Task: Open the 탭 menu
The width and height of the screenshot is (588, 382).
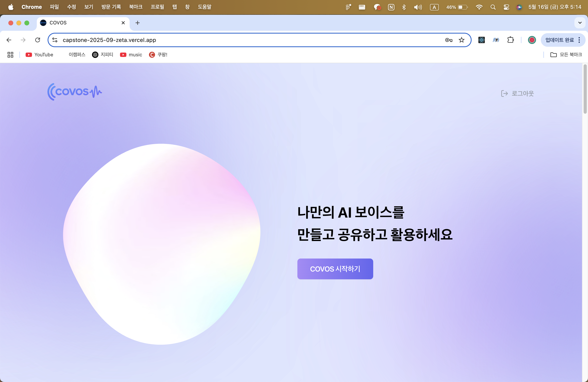Action: pos(175,7)
